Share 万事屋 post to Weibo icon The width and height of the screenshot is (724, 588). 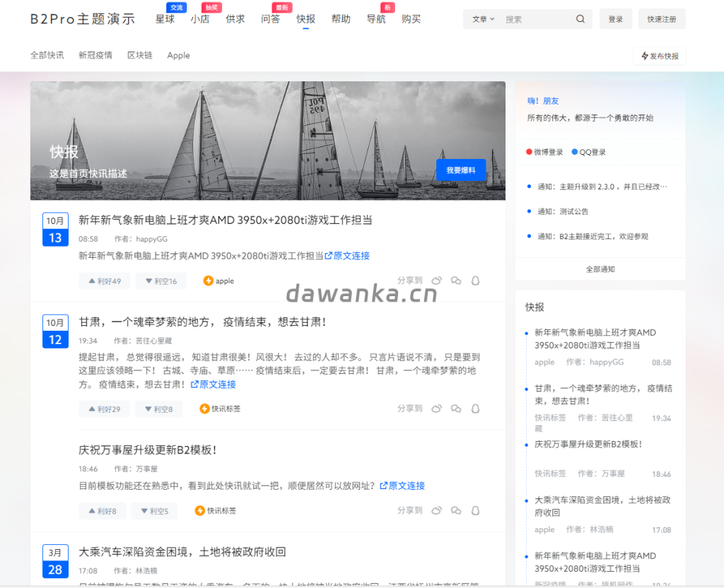pyautogui.click(x=437, y=510)
